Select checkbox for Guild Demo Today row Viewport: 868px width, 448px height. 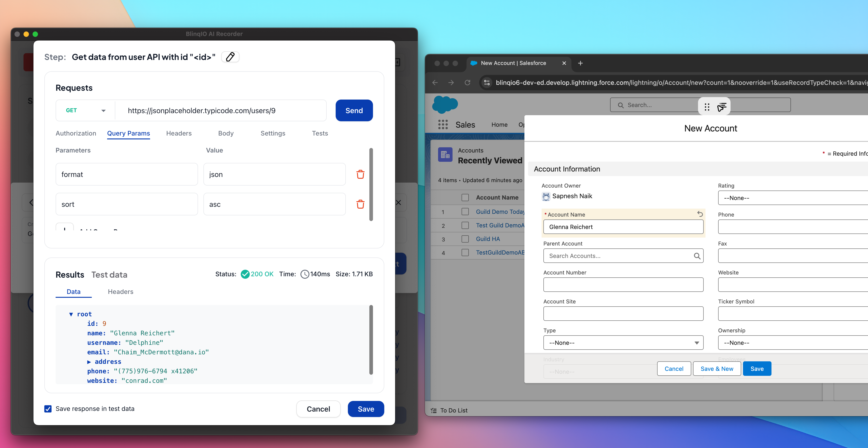coord(465,212)
